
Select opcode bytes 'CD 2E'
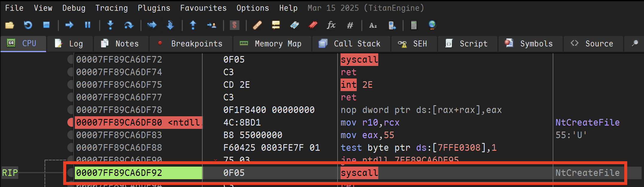[236, 85]
